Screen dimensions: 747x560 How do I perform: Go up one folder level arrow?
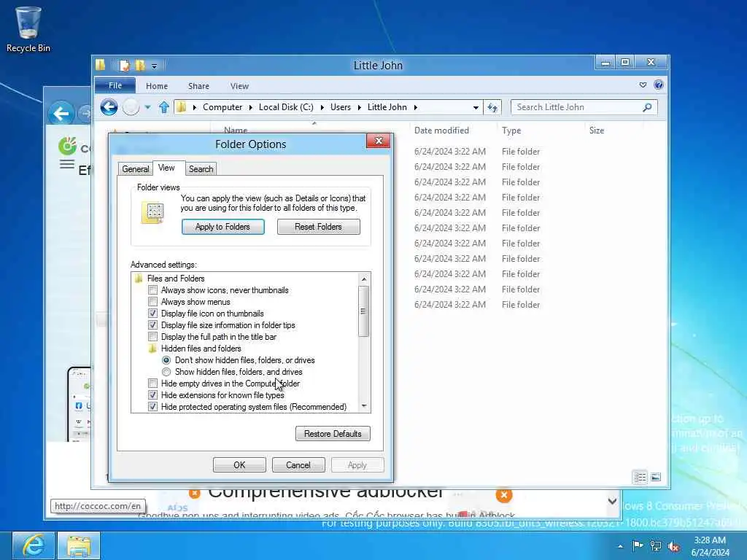tap(164, 107)
